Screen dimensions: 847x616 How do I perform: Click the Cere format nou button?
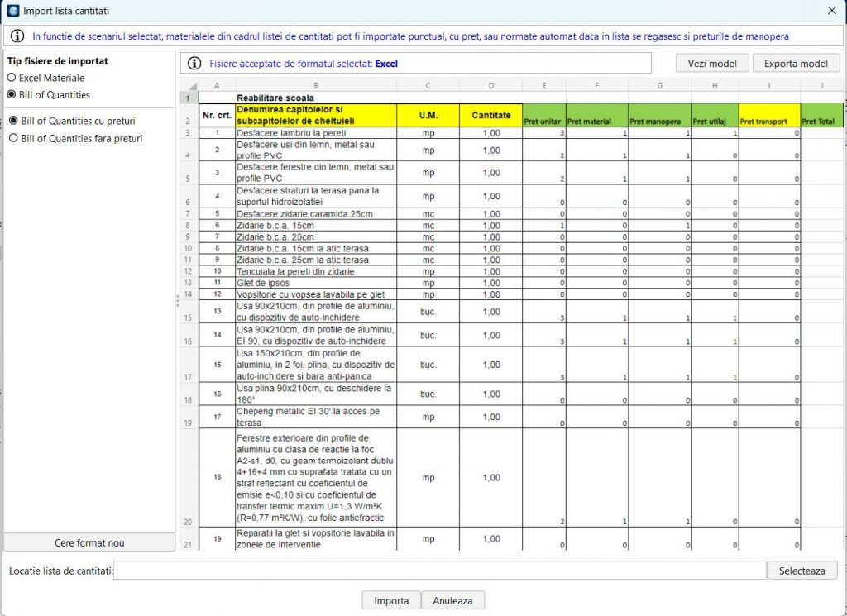[x=89, y=542]
